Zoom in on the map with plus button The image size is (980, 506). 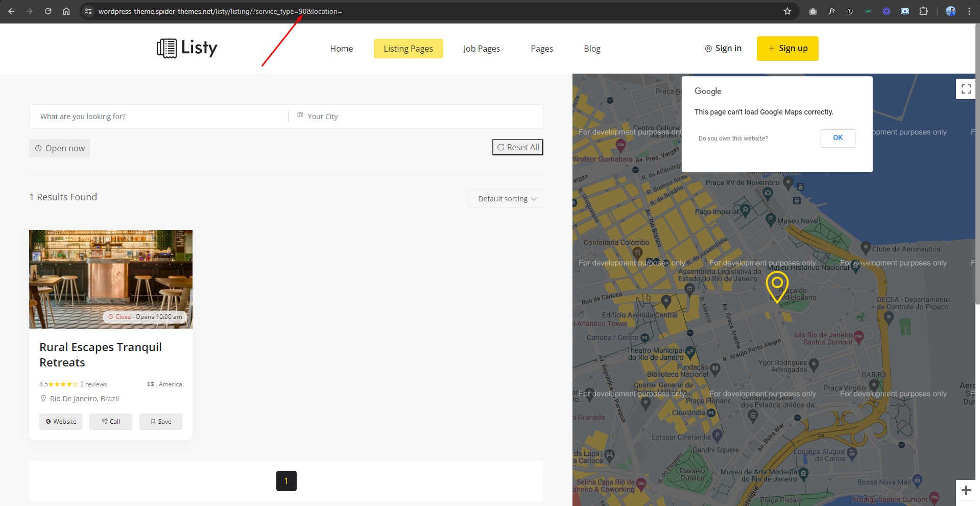click(966, 491)
